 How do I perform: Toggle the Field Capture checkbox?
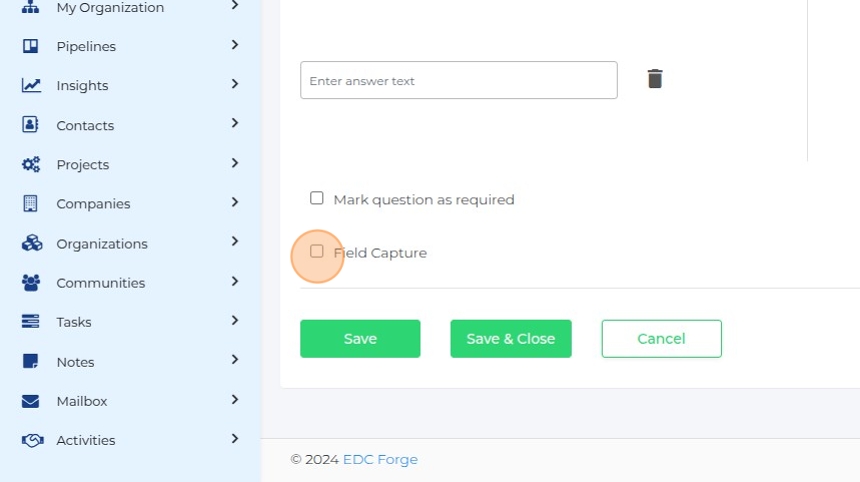click(317, 252)
